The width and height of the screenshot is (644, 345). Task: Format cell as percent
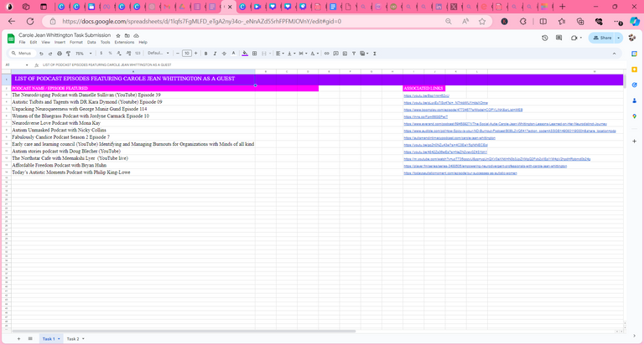(x=110, y=54)
